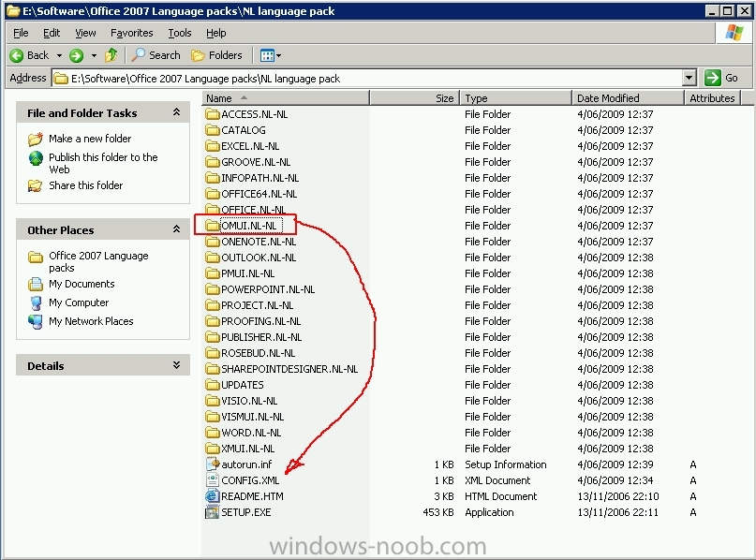Select the ROSEBUD.NL-NL folder icon
The height and width of the screenshot is (560, 756).
point(212,353)
